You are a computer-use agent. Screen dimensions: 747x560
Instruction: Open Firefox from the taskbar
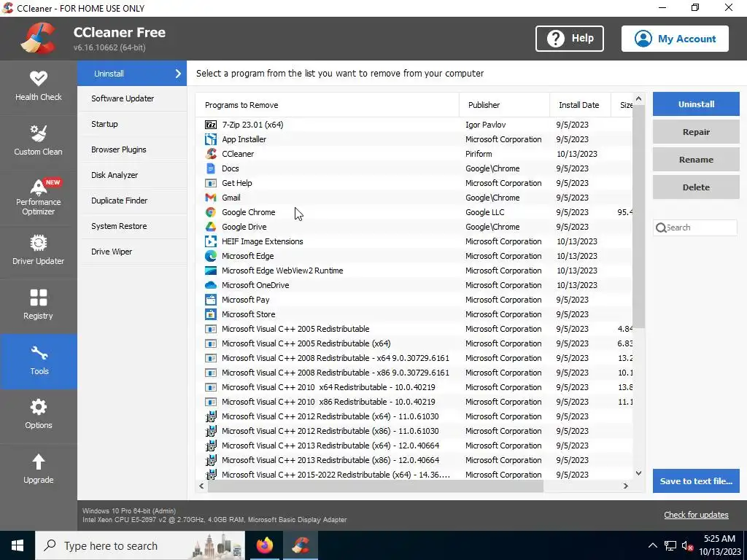coord(264,545)
